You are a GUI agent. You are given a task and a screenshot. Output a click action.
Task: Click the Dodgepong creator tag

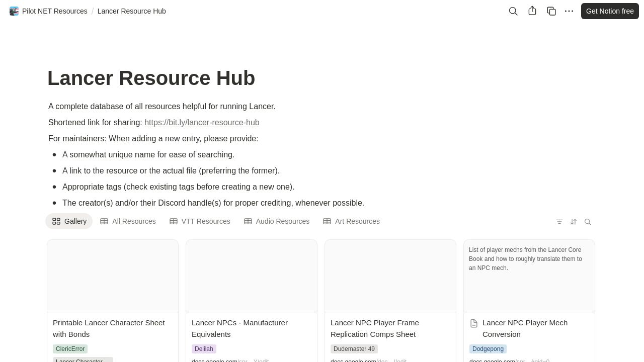tap(488, 349)
